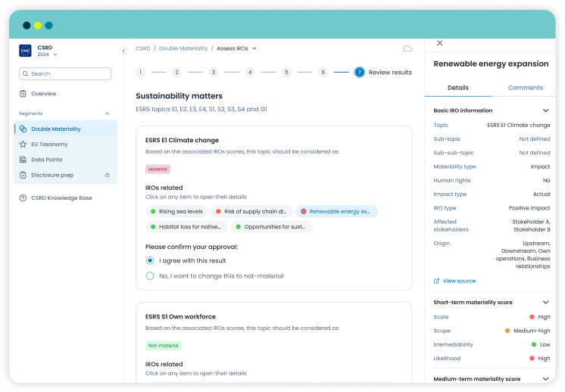Click the Overview clipboard icon
The height and width of the screenshot is (392, 565).
coord(23,94)
